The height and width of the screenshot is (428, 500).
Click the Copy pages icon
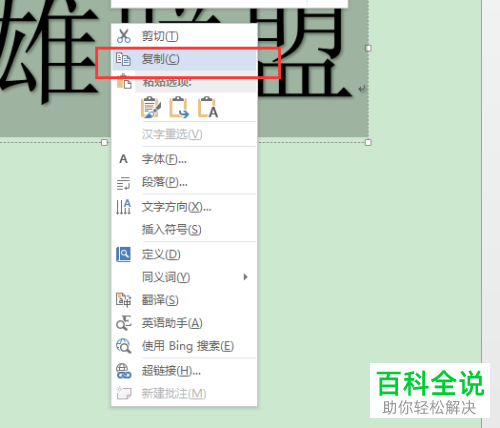point(123,59)
